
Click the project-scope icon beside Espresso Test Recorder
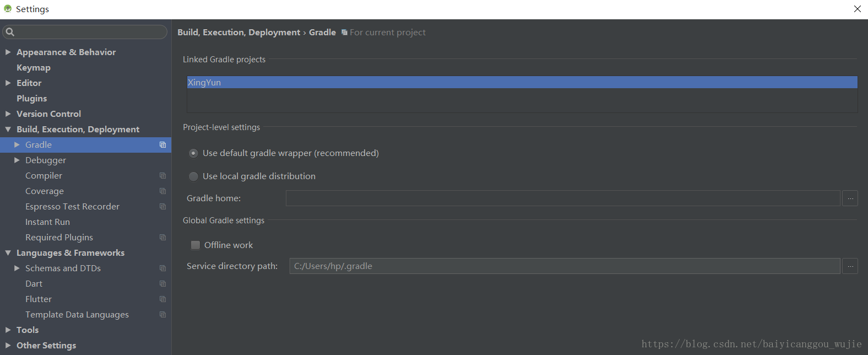pyautogui.click(x=162, y=207)
